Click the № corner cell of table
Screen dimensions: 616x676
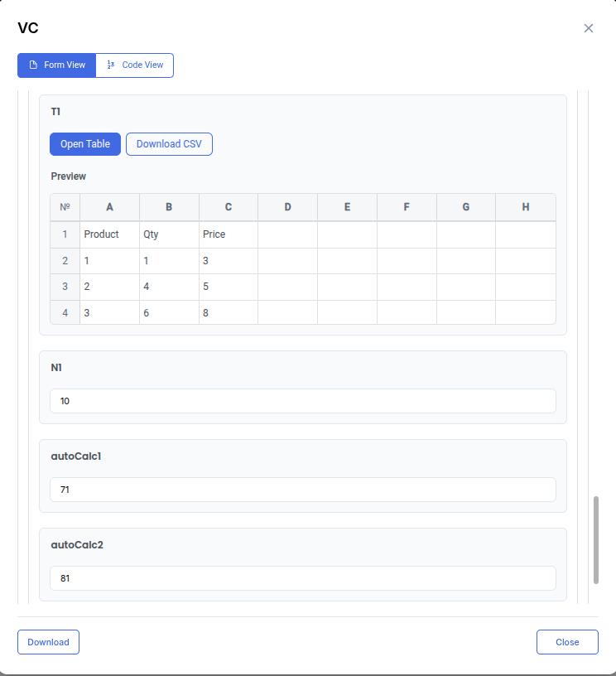click(65, 207)
